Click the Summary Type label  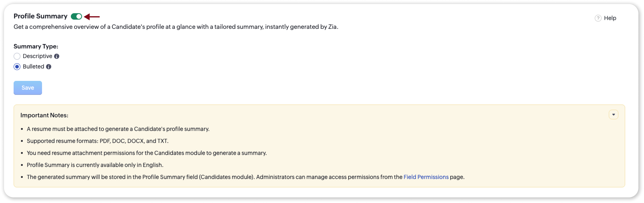36,46
